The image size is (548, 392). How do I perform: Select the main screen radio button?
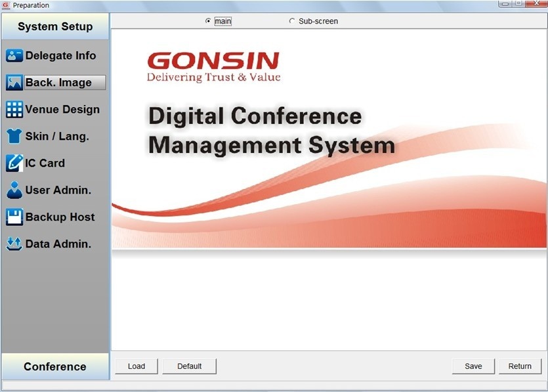point(208,21)
